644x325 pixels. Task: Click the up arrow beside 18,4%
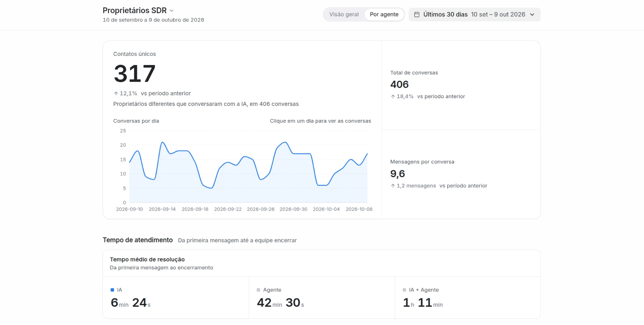click(x=393, y=96)
